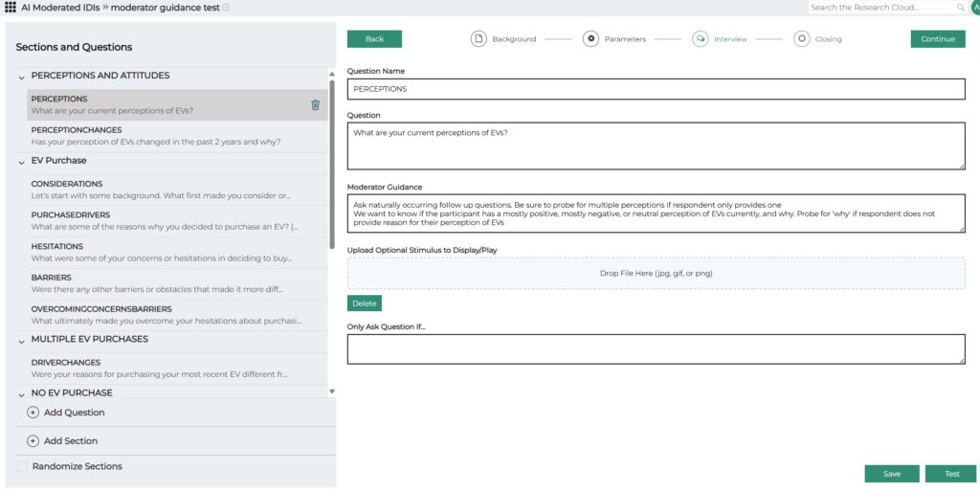Click the NO EV PURCHASE section title
This screenshot has width=980, height=493.
(72, 393)
